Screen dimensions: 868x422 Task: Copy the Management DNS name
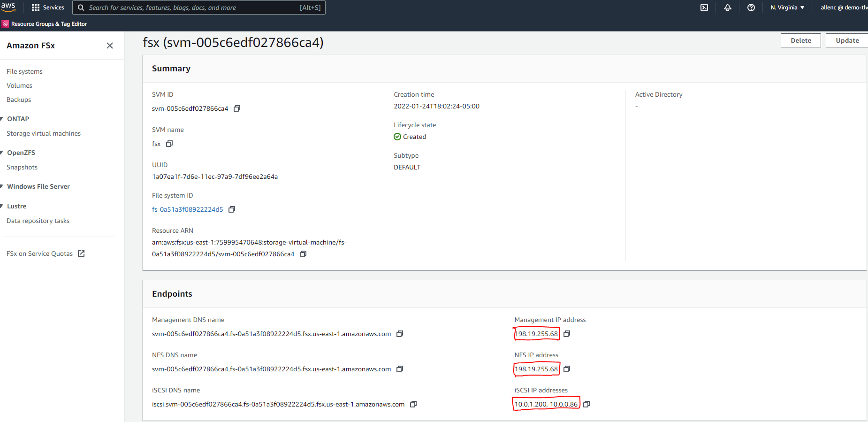(x=400, y=334)
